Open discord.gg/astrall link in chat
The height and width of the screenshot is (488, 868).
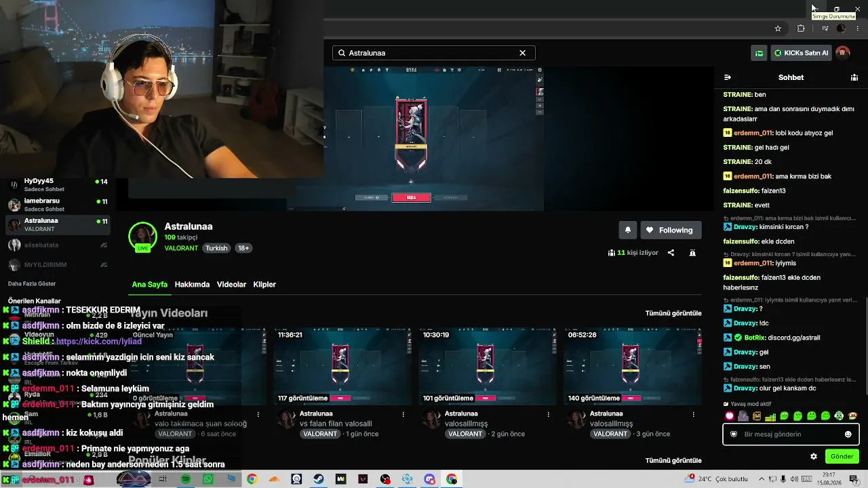(x=793, y=338)
